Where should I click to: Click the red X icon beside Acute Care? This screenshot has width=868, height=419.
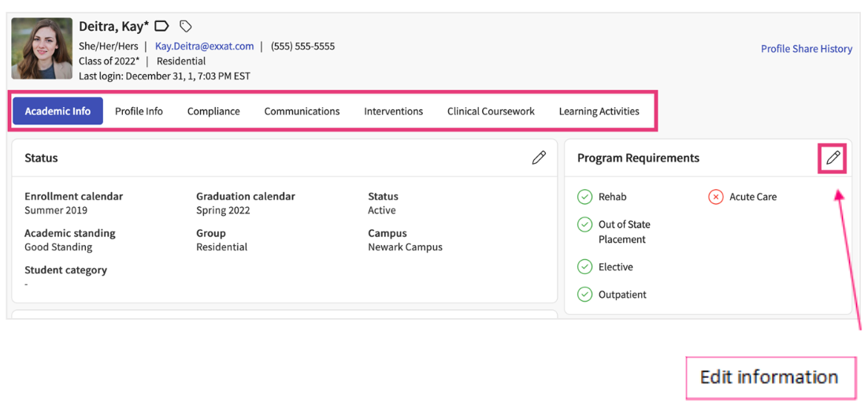[x=715, y=197]
